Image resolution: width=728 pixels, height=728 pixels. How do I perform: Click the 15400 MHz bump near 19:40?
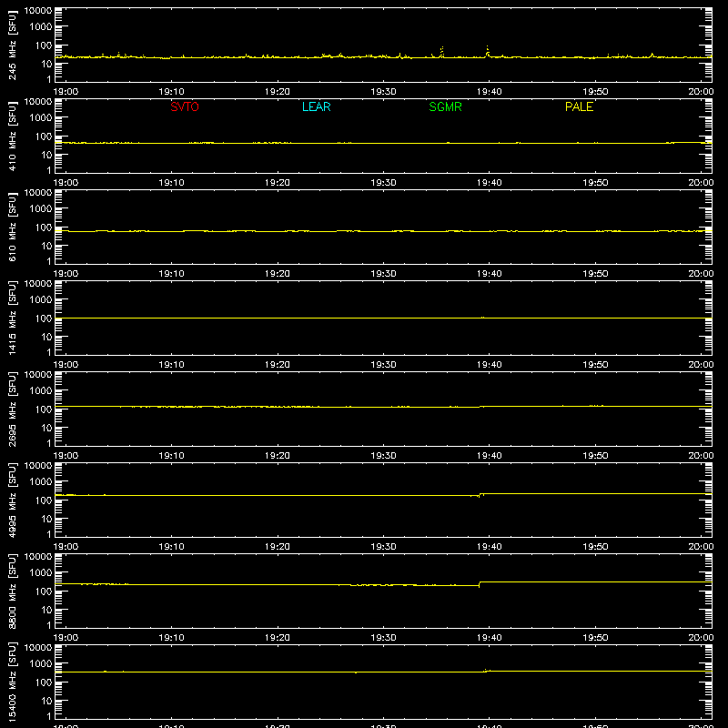(x=486, y=671)
